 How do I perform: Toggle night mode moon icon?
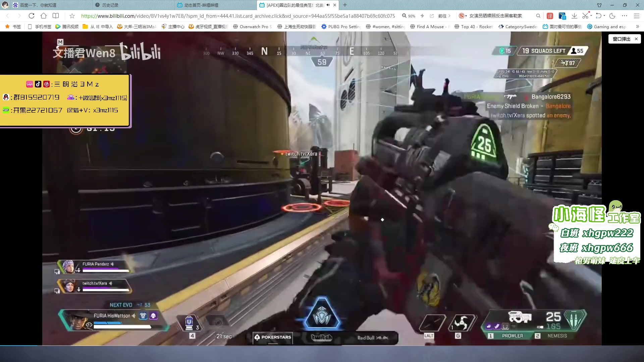point(612,16)
